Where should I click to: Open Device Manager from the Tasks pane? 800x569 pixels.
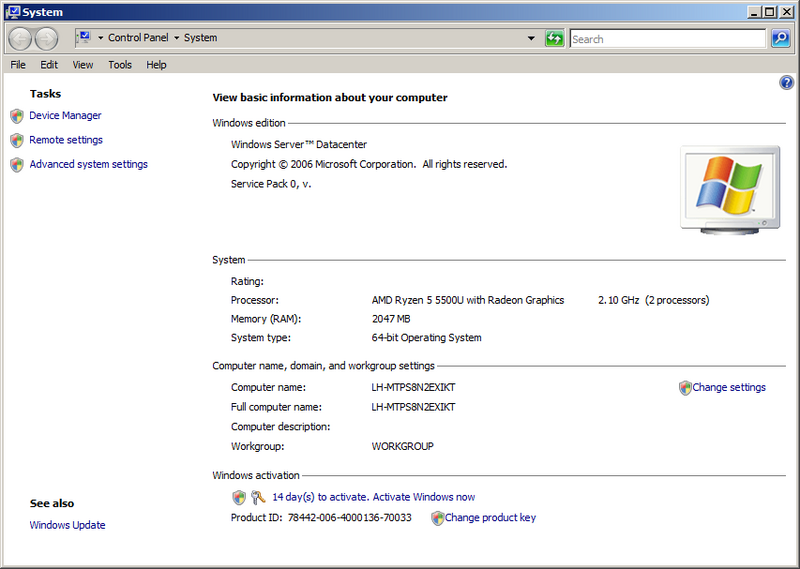click(65, 116)
